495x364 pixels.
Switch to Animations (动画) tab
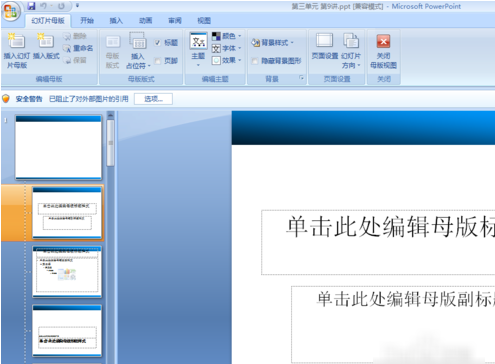[x=145, y=21]
